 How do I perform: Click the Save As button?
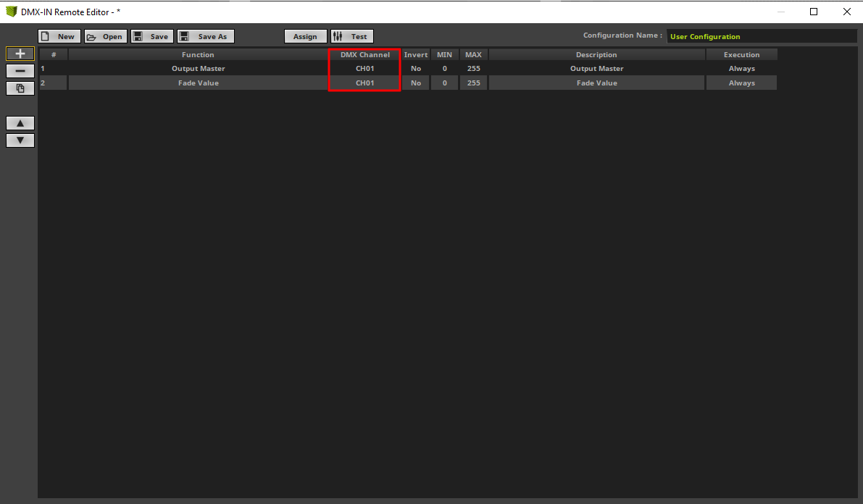point(206,36)
